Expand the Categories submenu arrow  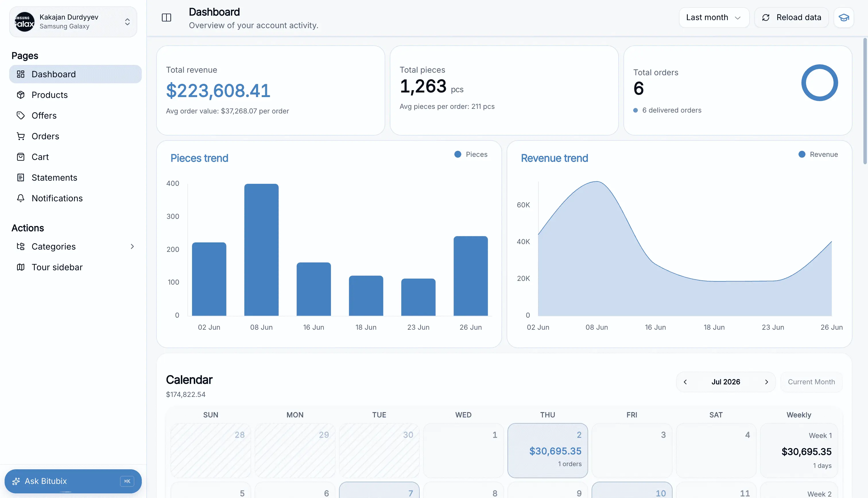[132, 247]
